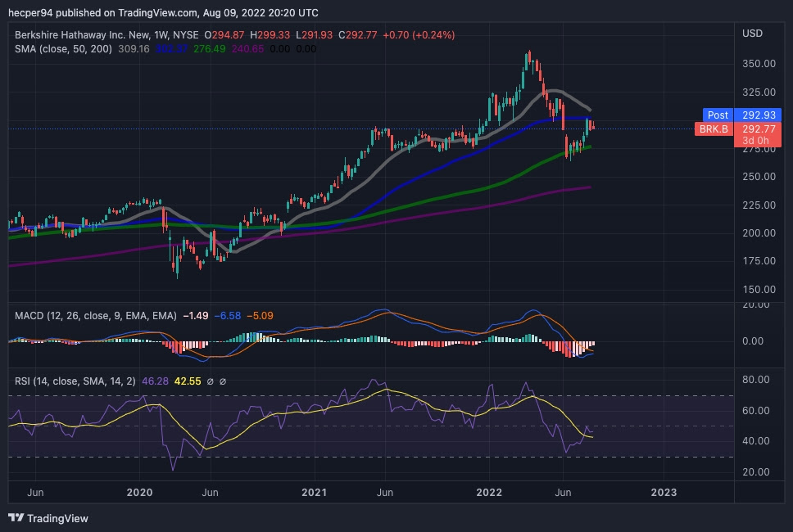The image size is (793, 532).
Task: Click the 3d 0h countdown on price axis
Action: click(x=755, y=141)
